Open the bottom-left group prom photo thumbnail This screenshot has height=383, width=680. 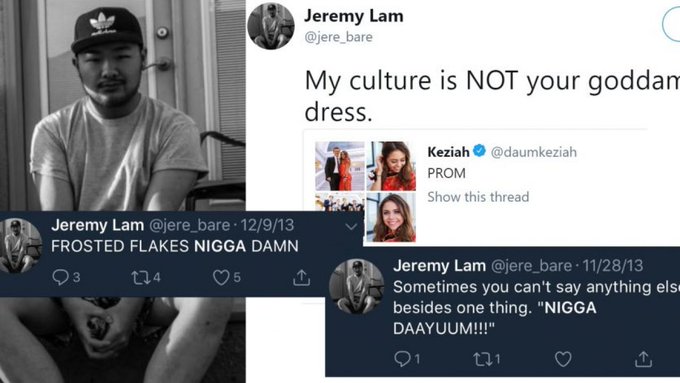pyautogui.click(x=340, y=202)
